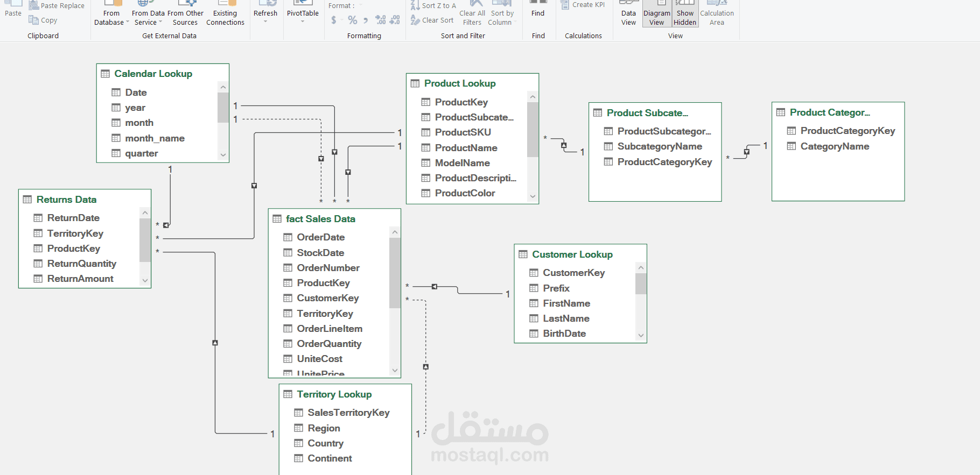The width and height of the screenshot is (980, 475).
Task: Toggle Show Hidden
Action: [x=685, y=14]
